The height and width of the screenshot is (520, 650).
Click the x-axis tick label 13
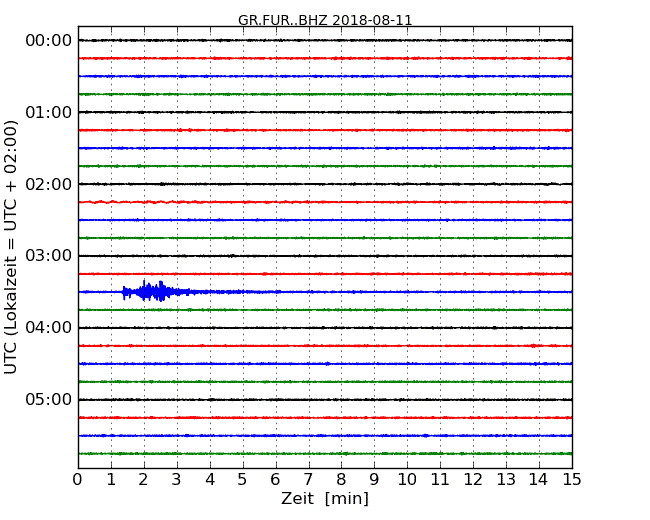506,480
